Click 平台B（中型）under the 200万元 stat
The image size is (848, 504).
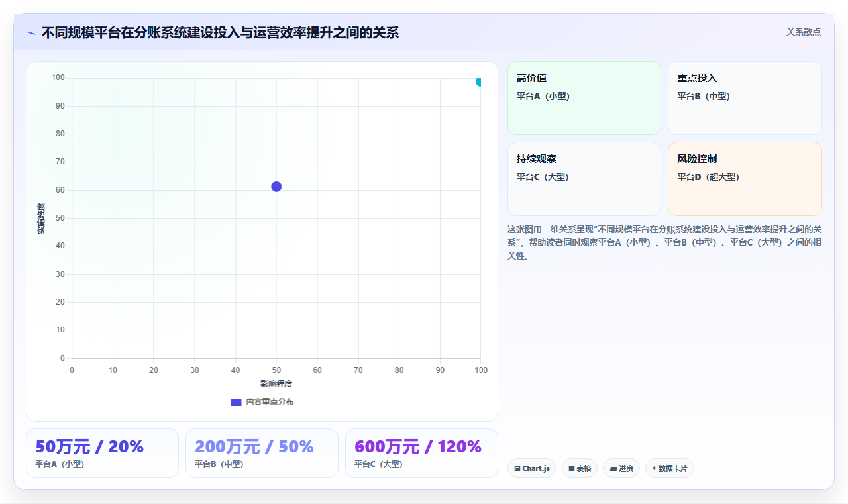coord(219,464)
